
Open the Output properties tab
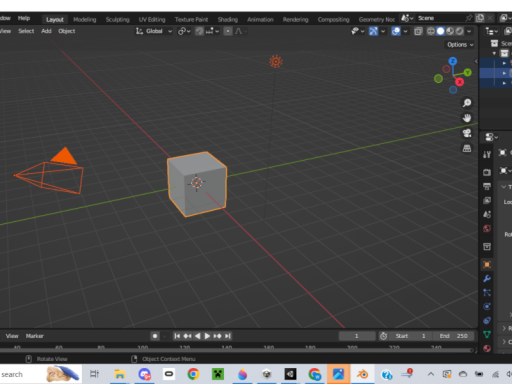click(487, 186)
